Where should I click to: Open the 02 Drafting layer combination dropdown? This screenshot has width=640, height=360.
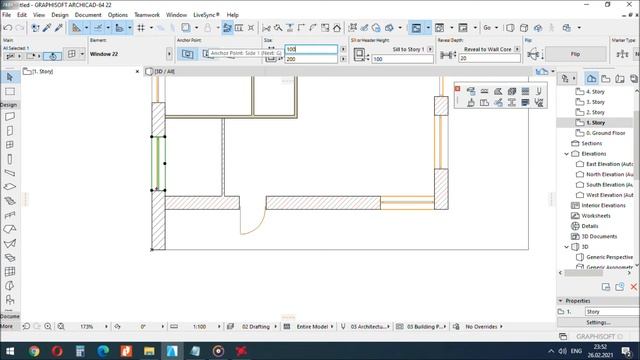[276, 327]
